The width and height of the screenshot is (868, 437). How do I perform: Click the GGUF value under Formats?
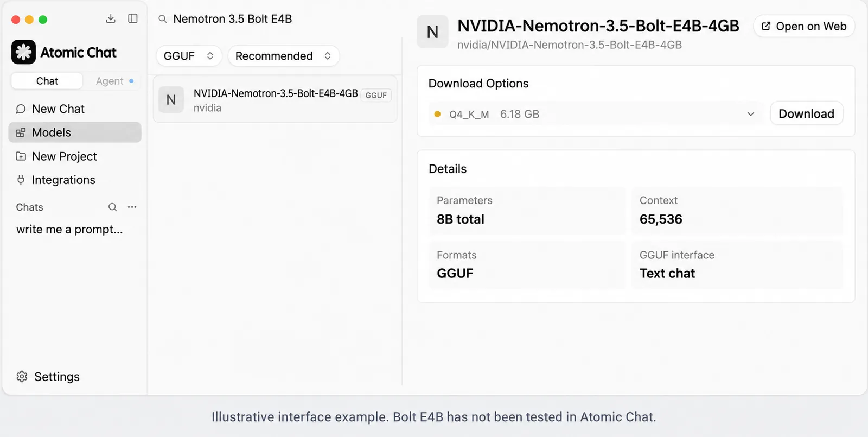click(455, 274)
